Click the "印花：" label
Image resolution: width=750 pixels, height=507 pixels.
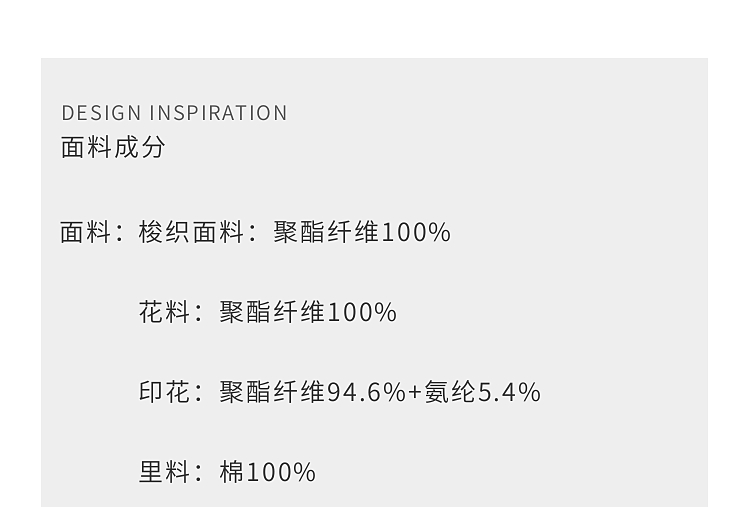171,392
